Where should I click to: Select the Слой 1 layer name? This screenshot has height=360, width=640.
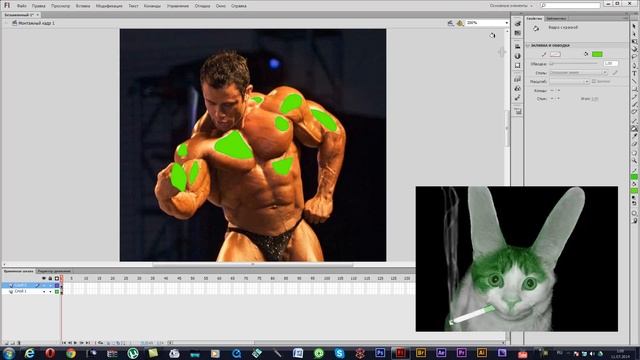[x=20, y=291]
